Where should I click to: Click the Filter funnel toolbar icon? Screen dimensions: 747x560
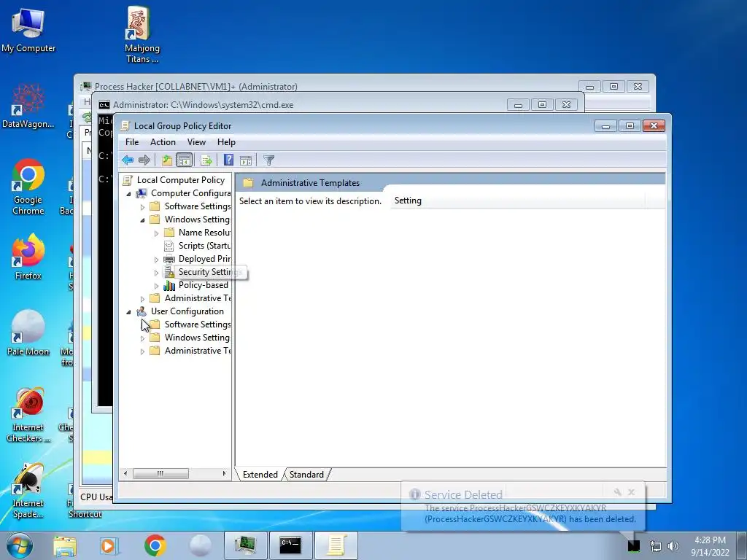tap(268, 160)
